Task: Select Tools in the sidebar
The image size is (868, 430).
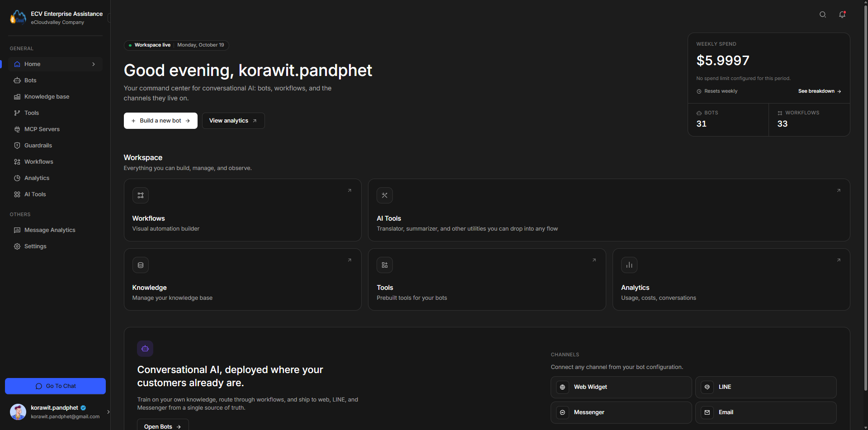Action: click(55, 113)
